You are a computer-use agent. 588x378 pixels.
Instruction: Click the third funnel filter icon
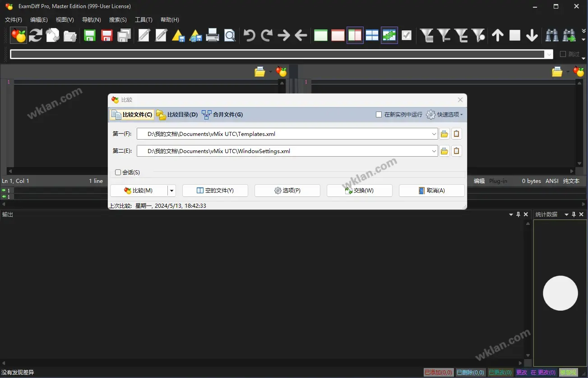pyautogui.click(x=461, y=35)
